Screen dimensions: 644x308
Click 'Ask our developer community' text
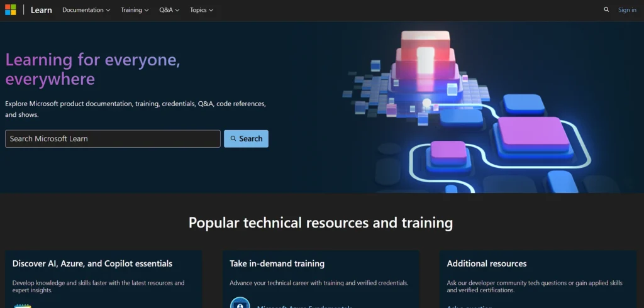(x=535, y=287)
